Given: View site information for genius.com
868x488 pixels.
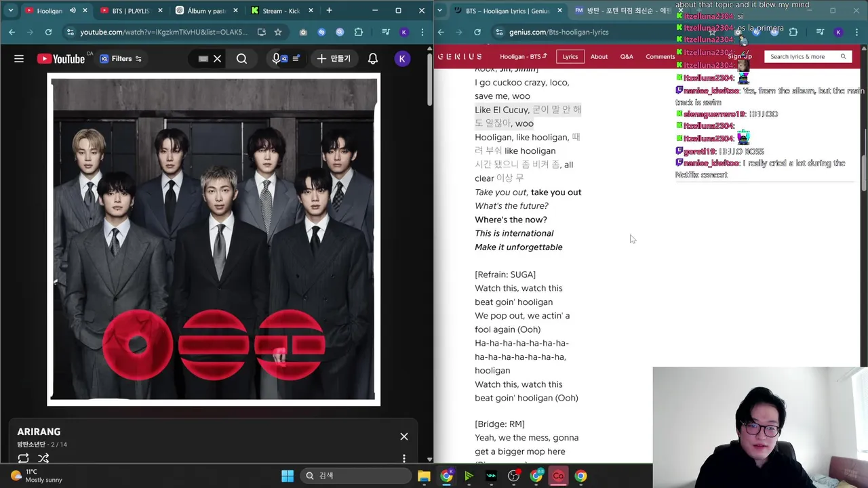Looking at the screenshot, I should tap(500, 32).
